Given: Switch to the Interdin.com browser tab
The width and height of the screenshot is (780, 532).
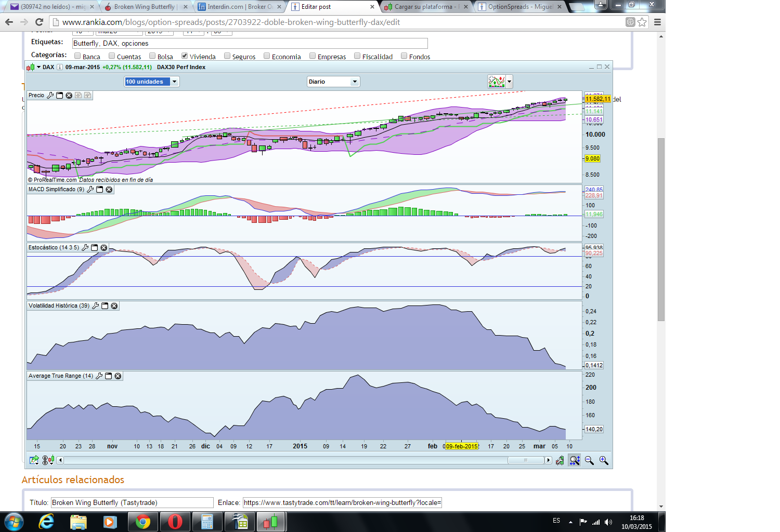Looking at the screenshot, I should click(239, 7).
